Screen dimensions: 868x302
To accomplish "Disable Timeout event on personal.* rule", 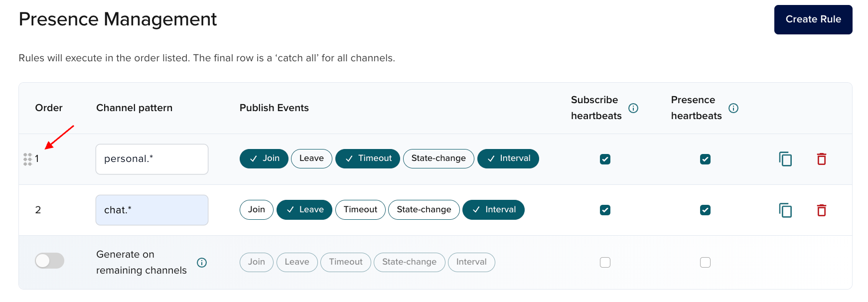I will click(368, 158).
